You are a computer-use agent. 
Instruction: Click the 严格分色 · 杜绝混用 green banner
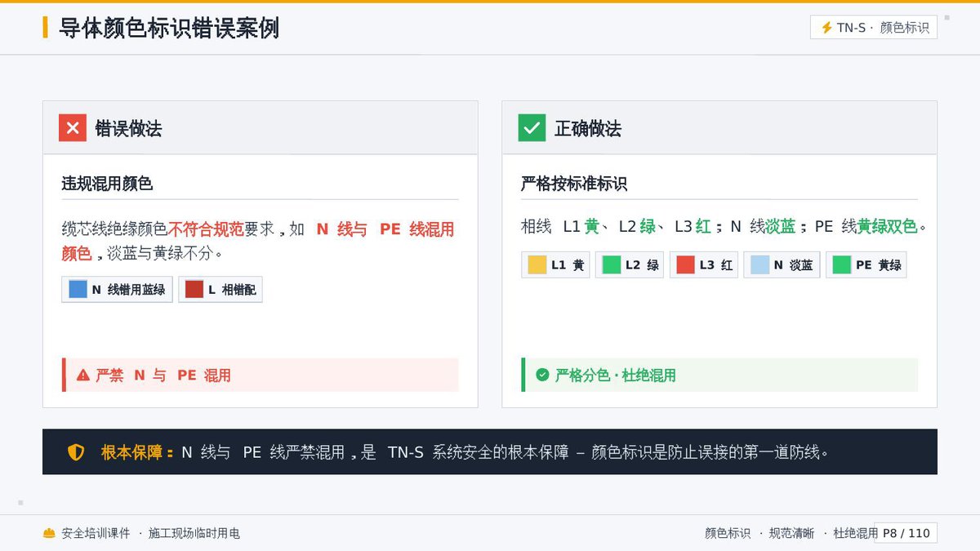coord(719,375)
